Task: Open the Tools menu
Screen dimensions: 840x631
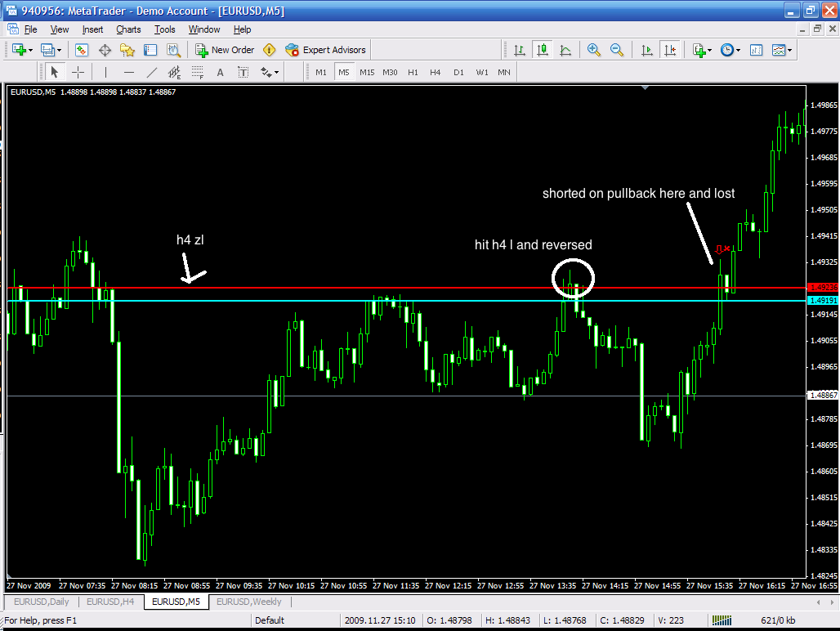Action: click(164, 29)
